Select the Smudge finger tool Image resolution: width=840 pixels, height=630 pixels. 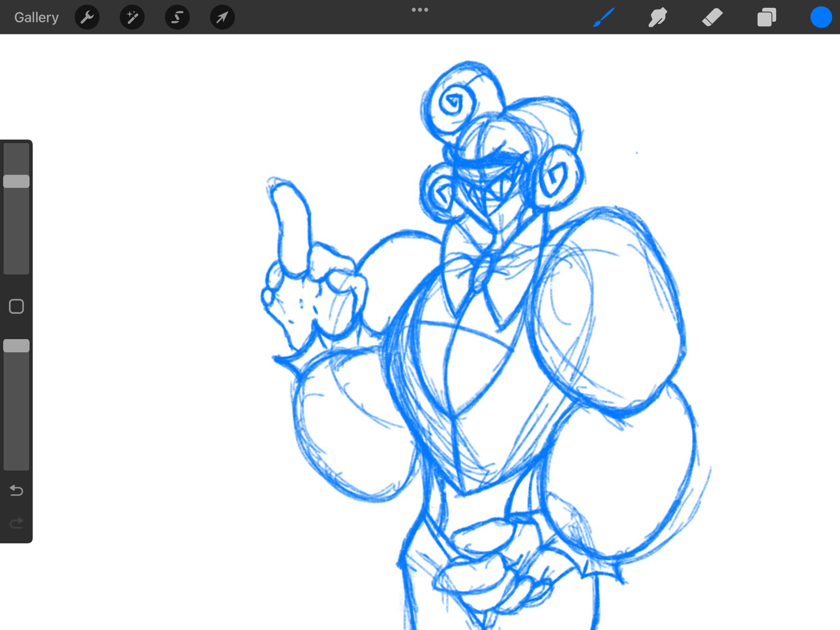657,17
